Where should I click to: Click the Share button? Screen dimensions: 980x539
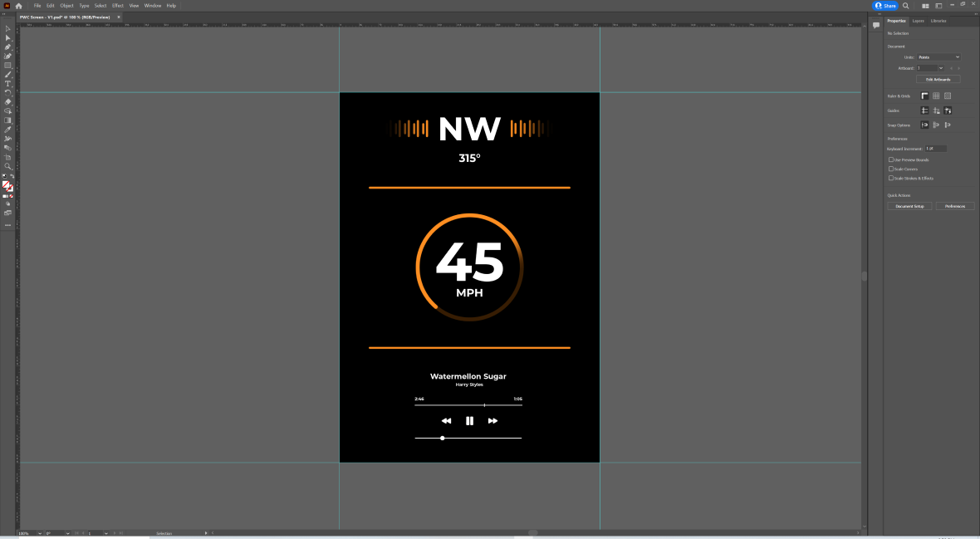pyautogui.click(x=885, y=6)
